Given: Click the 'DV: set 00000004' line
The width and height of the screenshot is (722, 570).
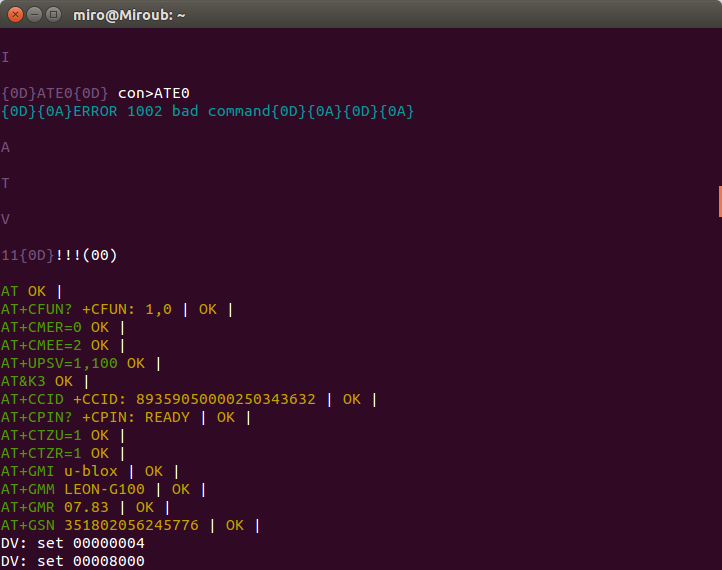Looking at the screenshot, I should click(x=73, y=543).
